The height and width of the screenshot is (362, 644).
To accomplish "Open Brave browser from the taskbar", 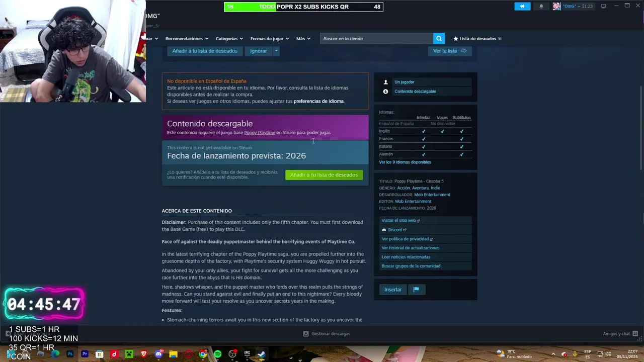I will 144,354.
